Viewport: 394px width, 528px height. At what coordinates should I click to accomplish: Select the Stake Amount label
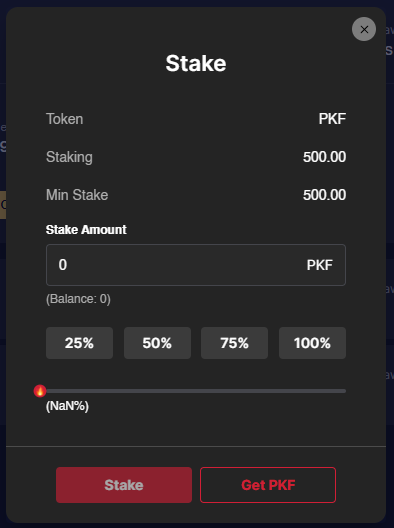(86, 230)
